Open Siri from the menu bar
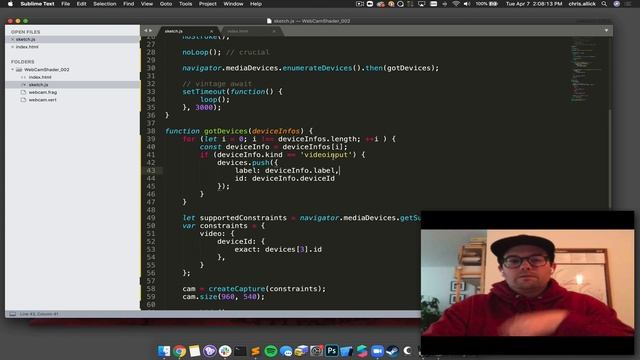Screen dimensions: 640x360 coord(617,4)
